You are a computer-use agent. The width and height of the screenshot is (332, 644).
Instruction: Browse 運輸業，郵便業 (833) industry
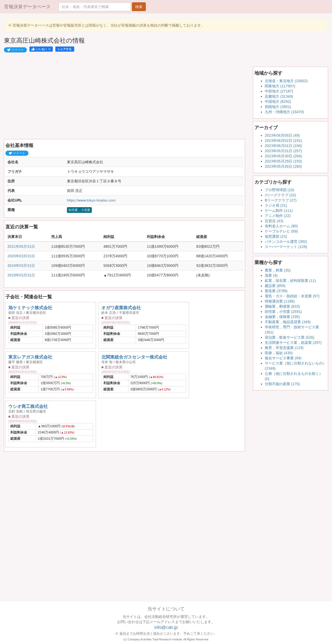coord(282,306)
